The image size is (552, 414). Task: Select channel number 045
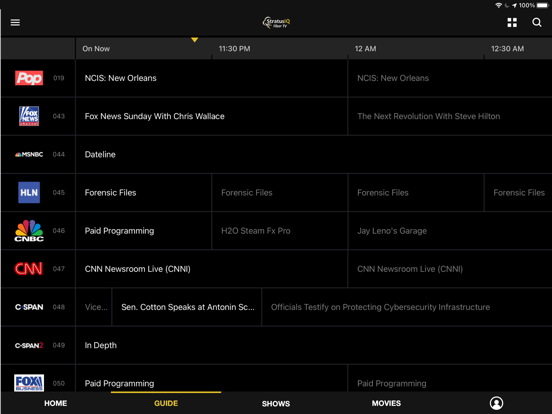[x=59, y=193]
